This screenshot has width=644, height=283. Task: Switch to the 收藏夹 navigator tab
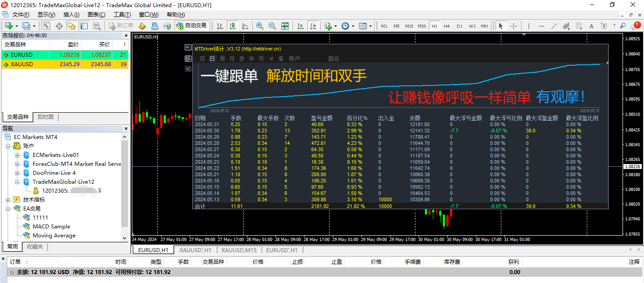tap(34, 247)
